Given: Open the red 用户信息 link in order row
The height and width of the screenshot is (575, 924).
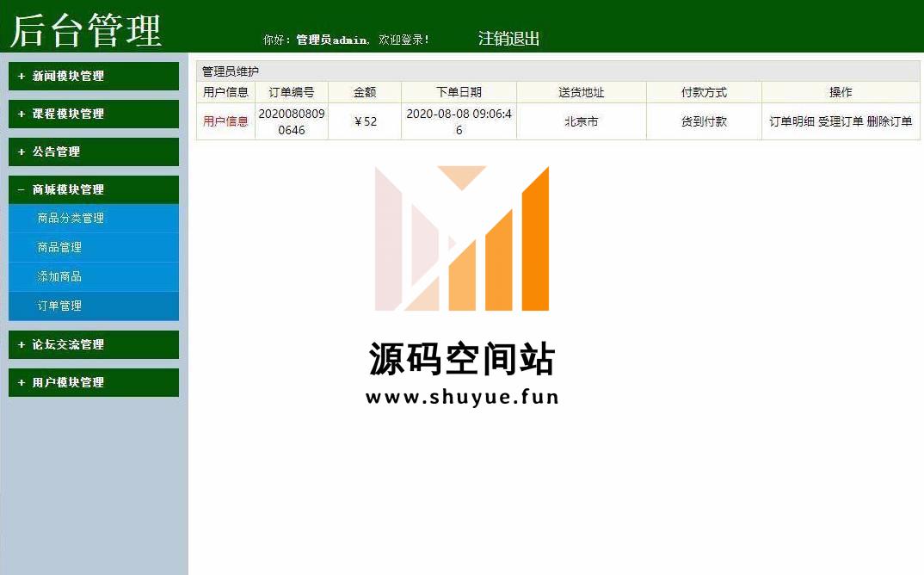Looking at the screenshot, I should tap(225, 121).
